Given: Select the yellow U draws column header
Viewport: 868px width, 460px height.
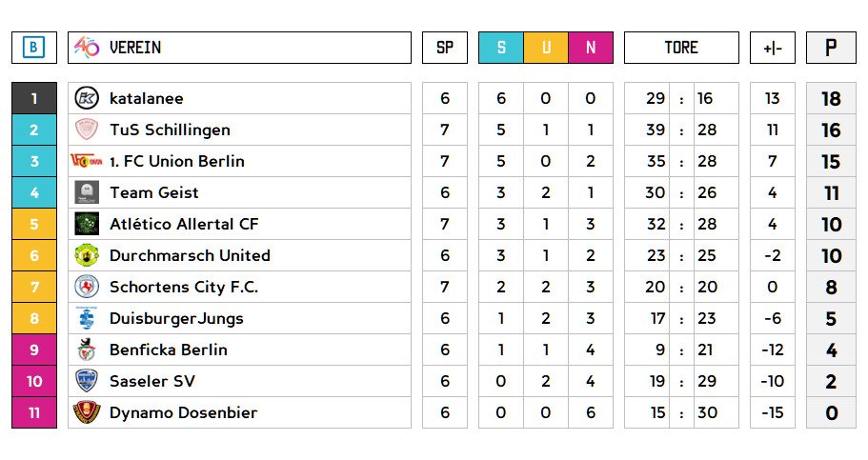Looking at the screenshot, I should 546,48.
